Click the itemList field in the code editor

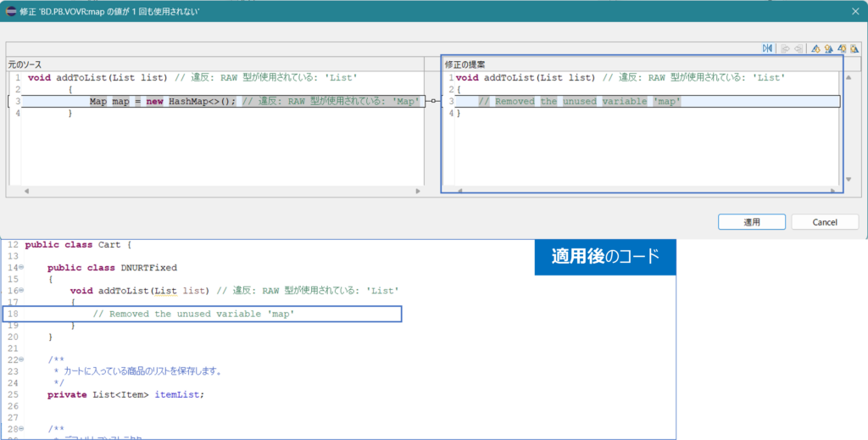179,394
